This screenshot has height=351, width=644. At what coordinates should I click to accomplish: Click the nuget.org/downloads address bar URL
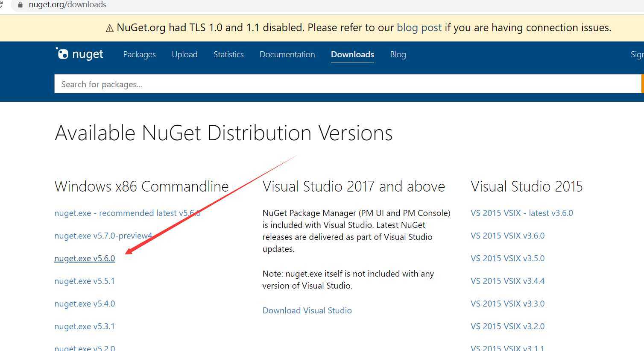[x=67, y=5]
